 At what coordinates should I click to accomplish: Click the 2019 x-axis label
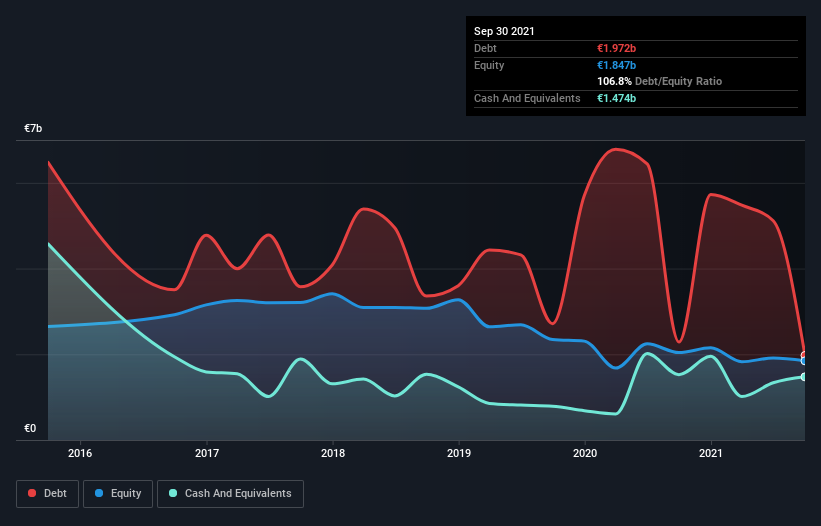(x=459, y=453)
